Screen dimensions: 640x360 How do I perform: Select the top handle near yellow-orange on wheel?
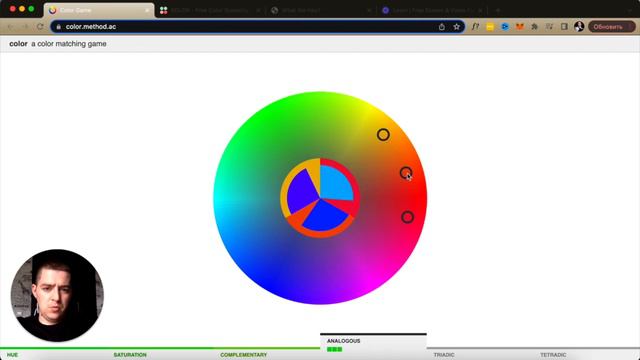pyautogui.click(x=383, y=135)
